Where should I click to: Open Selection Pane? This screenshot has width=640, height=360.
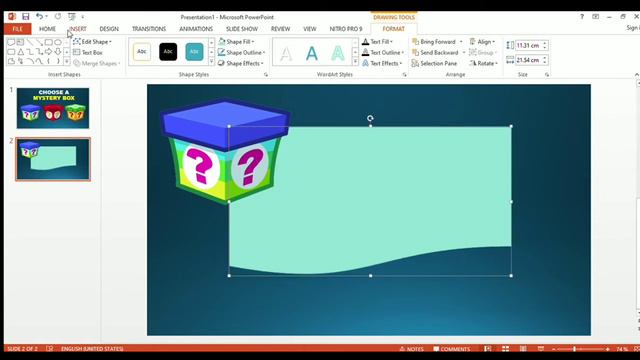tap(434, 63)
